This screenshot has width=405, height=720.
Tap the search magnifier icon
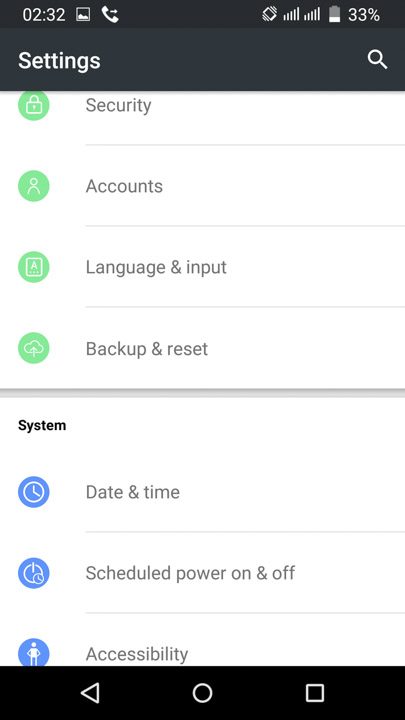(x=377, y=60)
